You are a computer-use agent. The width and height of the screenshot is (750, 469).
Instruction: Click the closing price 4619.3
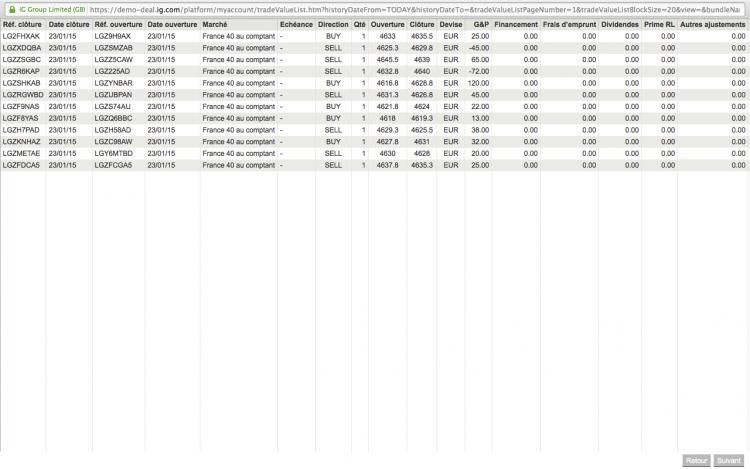(x=421, y=118)
